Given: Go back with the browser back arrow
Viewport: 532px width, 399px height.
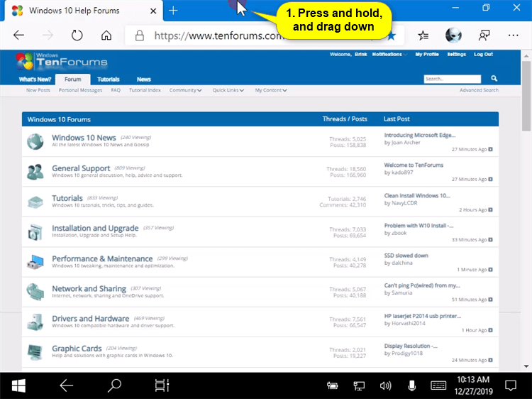Looking at the screenshot, I should [x=18, y=35].
